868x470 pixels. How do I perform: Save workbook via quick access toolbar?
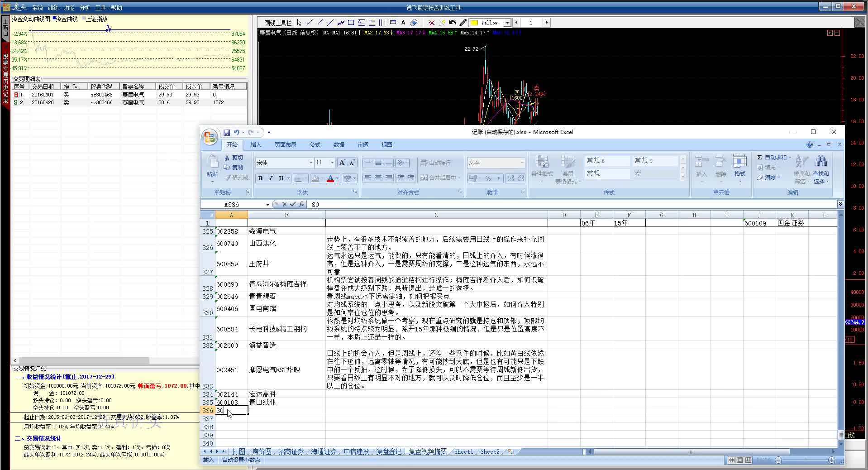pos(226,132)
